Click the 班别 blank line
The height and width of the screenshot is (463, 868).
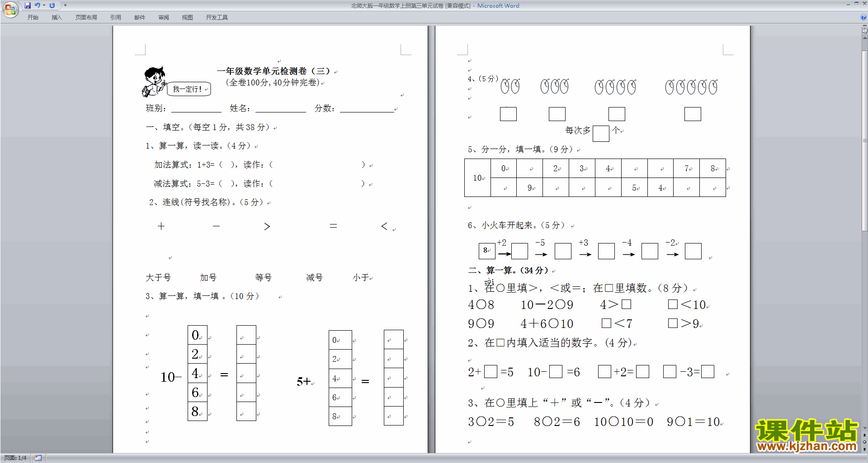196,109
